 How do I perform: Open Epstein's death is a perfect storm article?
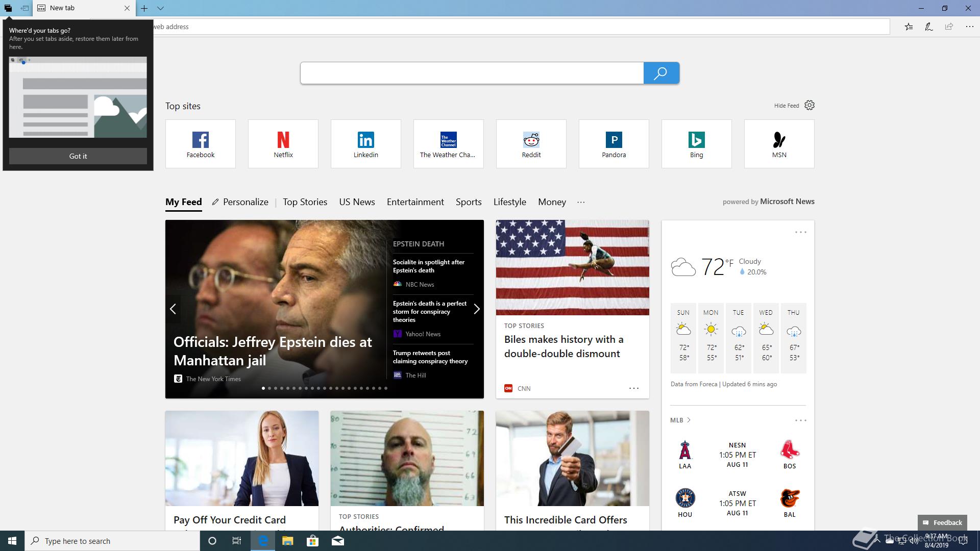pos(430,312)
